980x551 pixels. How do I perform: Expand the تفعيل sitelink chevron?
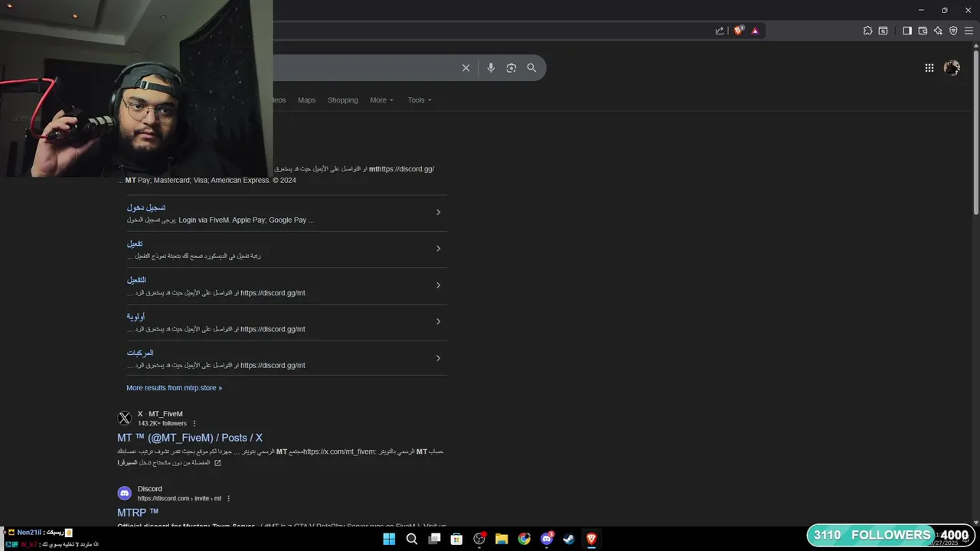coord(438,249)
